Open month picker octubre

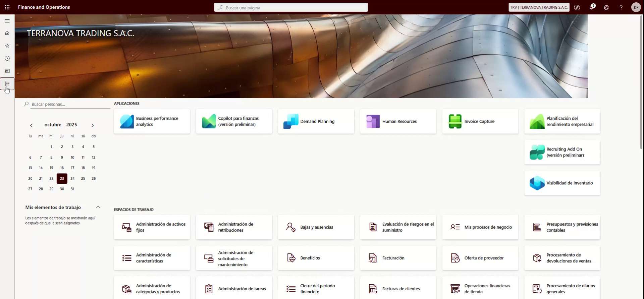point(53,125)
